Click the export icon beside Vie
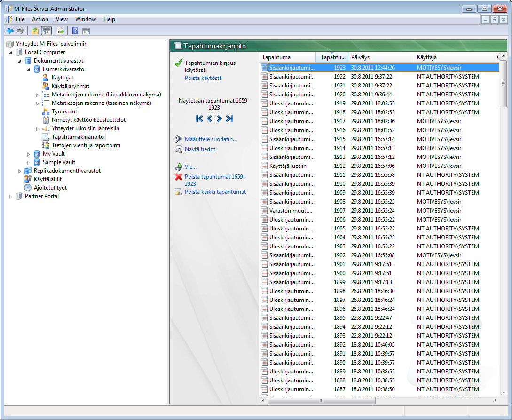This screenshot has height=420, width=512. coord(178,167)
